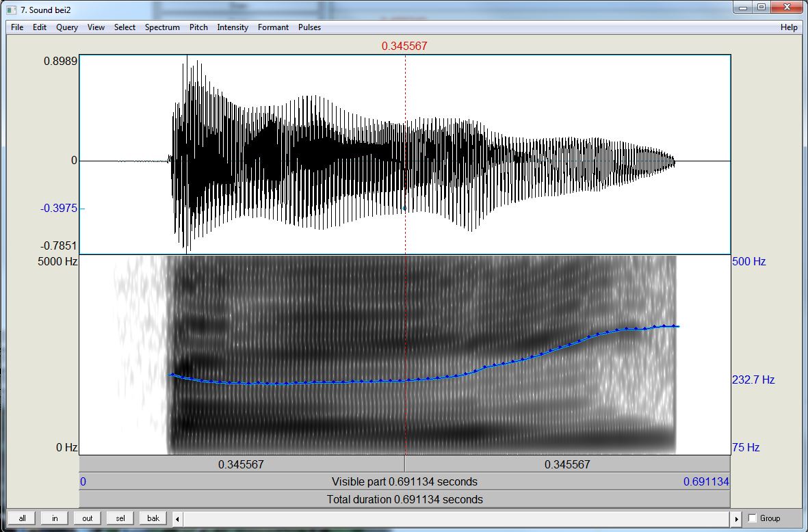Click the -0.3975 amplitude value
Viewport: 808px width, 532px height.
[59, 208]
